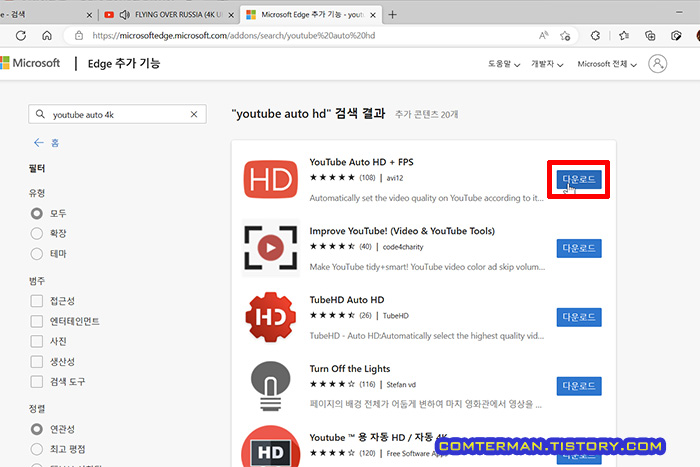Select the 최고 평점 sort radio button
Viewport: 700px width, 467px height.
[x=37, y=449]
